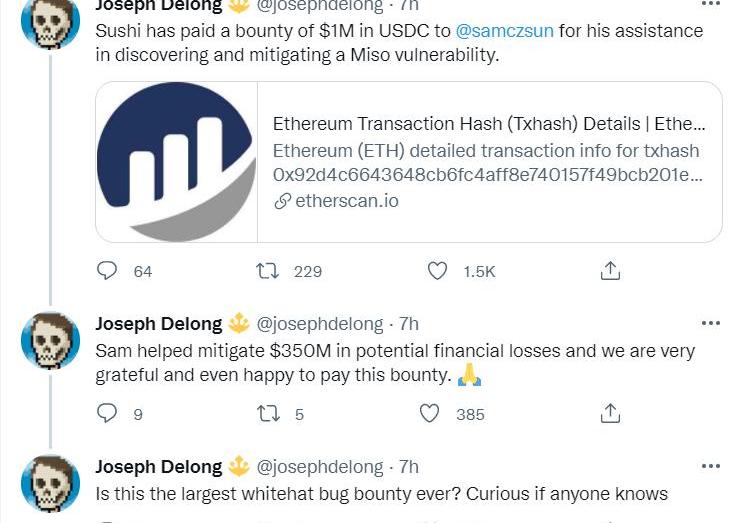The width and height of the screenshot is (730, 523).
Task: Reply to the $1M bounty tweet
Action: pos(107,271)
